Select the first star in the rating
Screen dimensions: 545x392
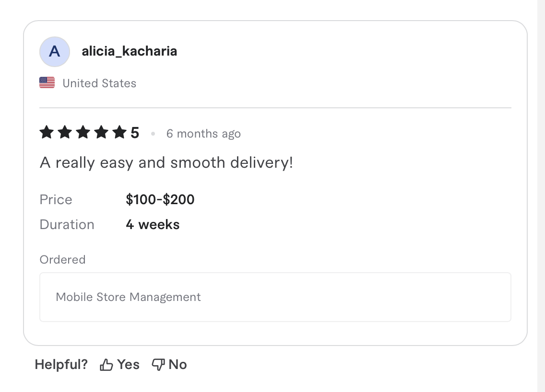46,132
